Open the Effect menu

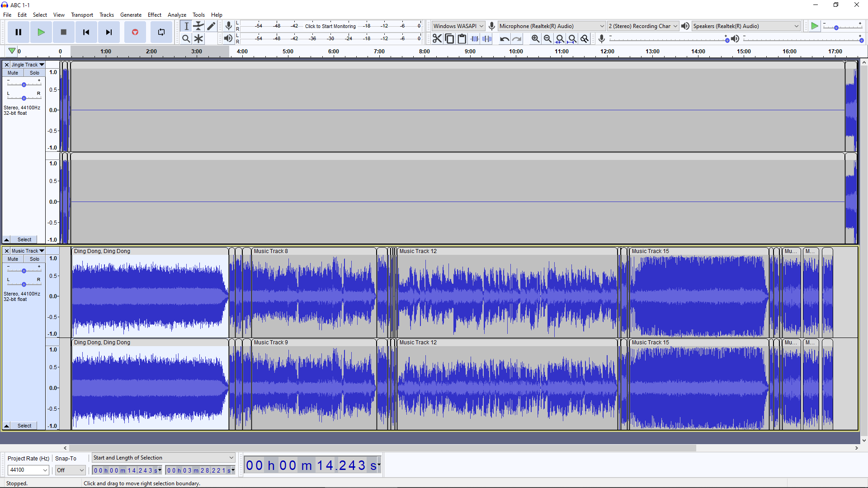pos(154,15)
